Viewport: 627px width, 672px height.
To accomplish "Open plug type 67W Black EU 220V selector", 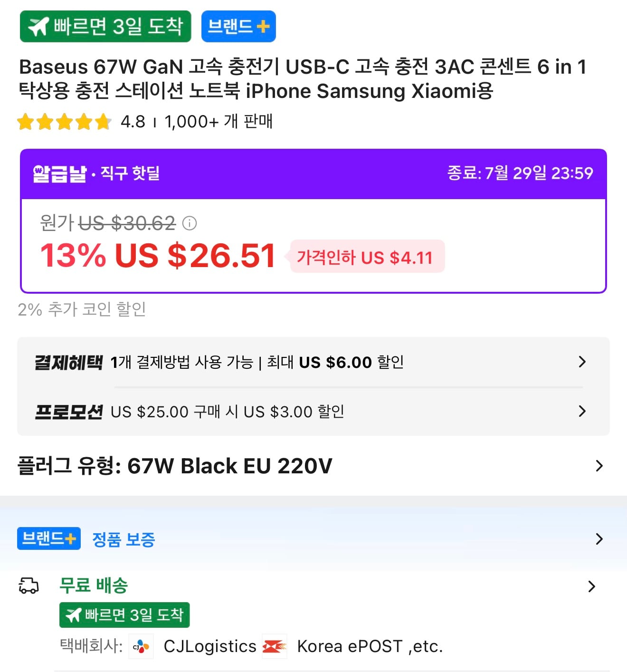I will coord(313,466).
